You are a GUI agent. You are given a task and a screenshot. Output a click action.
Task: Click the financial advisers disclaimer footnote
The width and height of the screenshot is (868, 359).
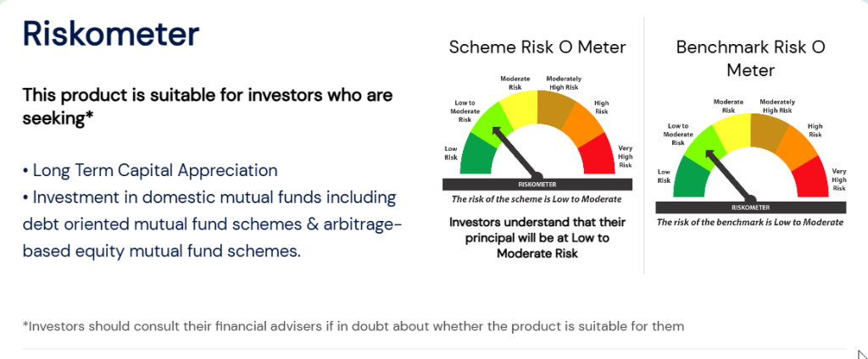(353, 325)
